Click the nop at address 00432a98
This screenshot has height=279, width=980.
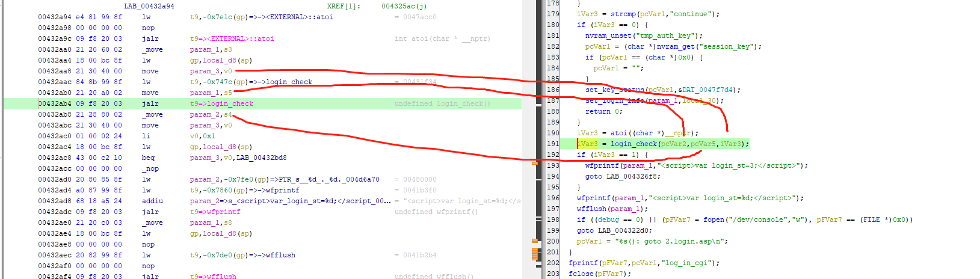point(148,28)
